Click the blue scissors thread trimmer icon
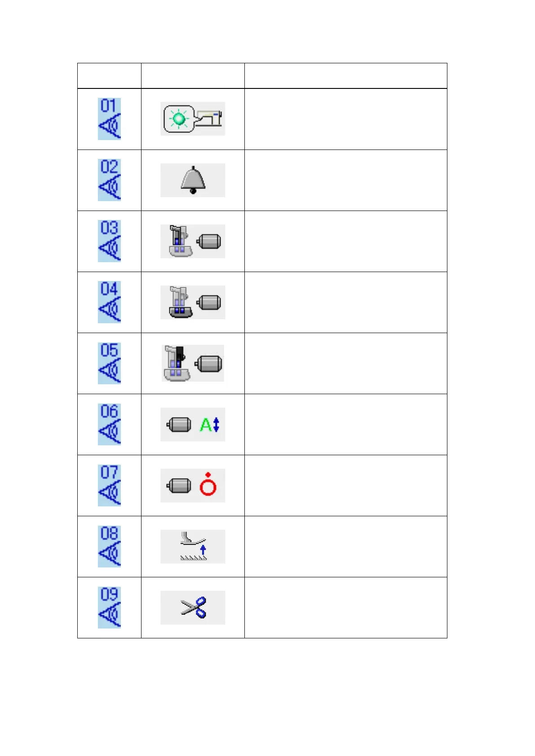The height and width of the screenshot is (756, 535). [x=193, y=607]
